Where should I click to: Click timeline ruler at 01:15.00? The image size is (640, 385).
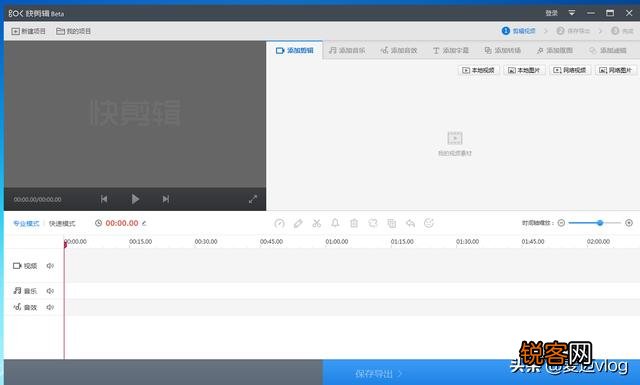(402, 242)
